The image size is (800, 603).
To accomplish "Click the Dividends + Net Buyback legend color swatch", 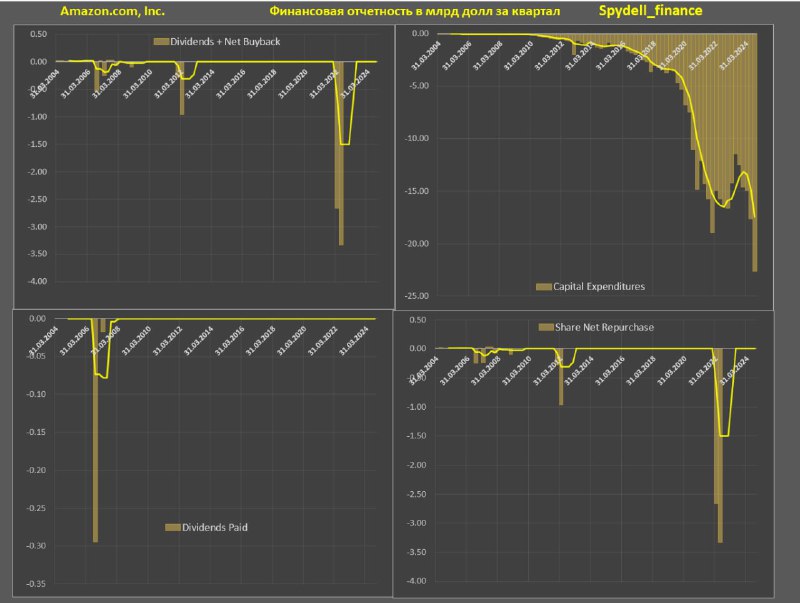I will click(161, 42).
